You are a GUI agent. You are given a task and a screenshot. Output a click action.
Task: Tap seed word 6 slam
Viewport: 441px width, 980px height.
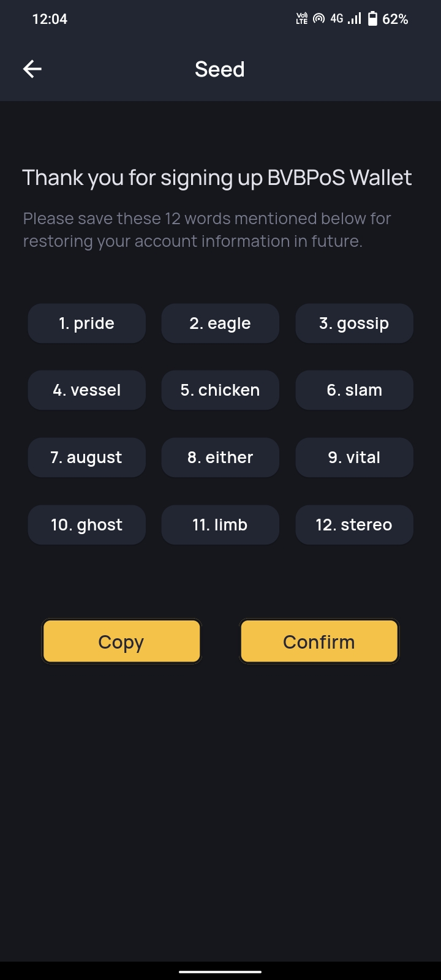[x=354, y=390]
